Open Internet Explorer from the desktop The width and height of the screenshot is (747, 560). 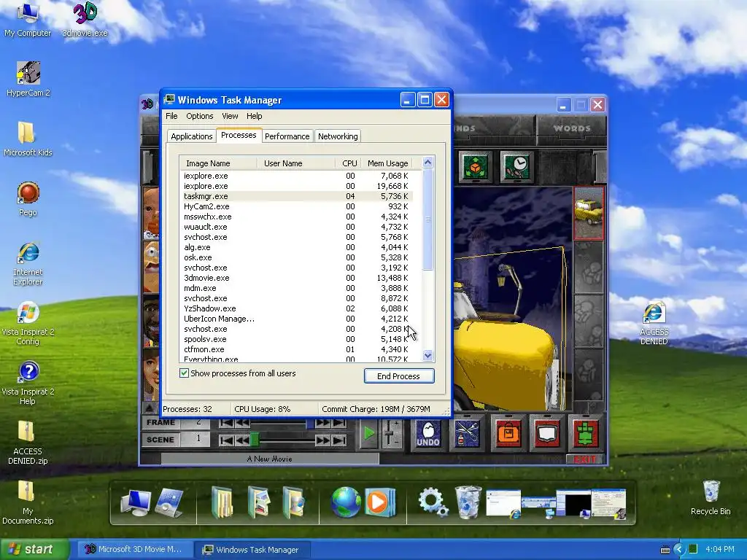pyautogui.click(x=28, y=264)
